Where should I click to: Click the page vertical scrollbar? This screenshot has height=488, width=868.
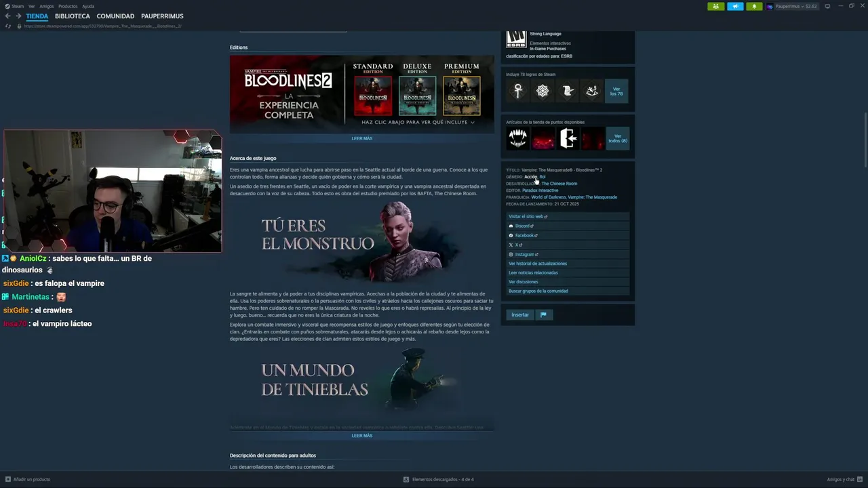(x=865, y=140)
